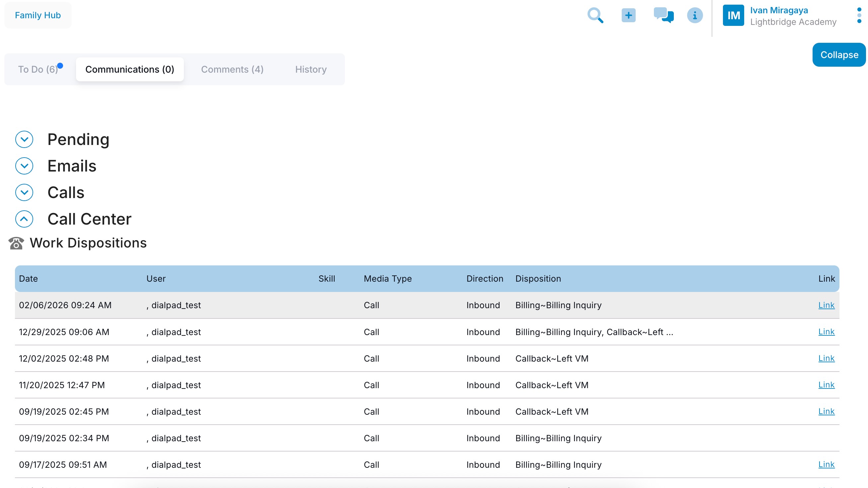Open Link for 09/17/2025 09:51 AM call

[826, 465]
